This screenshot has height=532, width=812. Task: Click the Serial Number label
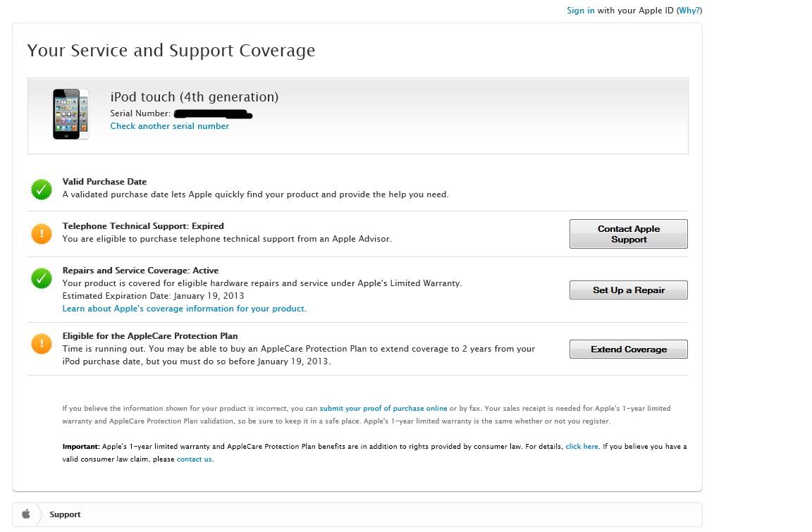pyautogui.click(x=140, y=113)
